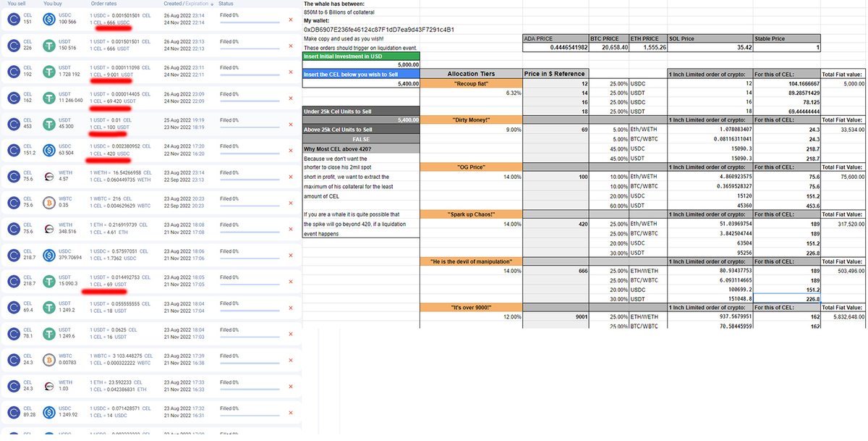Select the value cell under 'Insert Initial Investment in USD'

click(360, 64)
